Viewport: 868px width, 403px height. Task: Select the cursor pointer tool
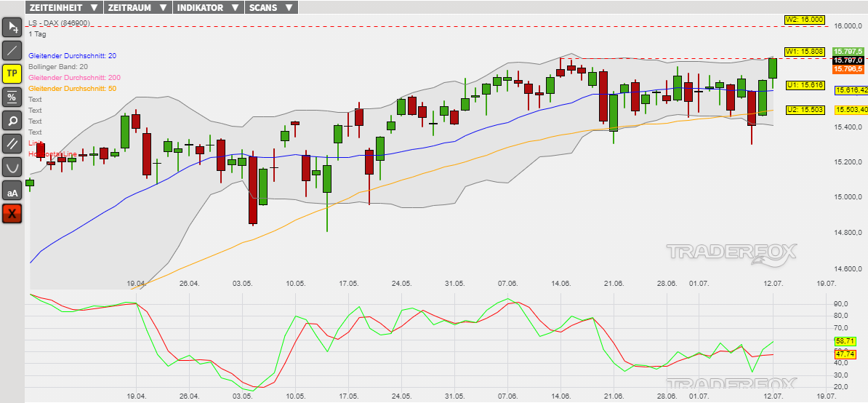click(x=12, y=28)
